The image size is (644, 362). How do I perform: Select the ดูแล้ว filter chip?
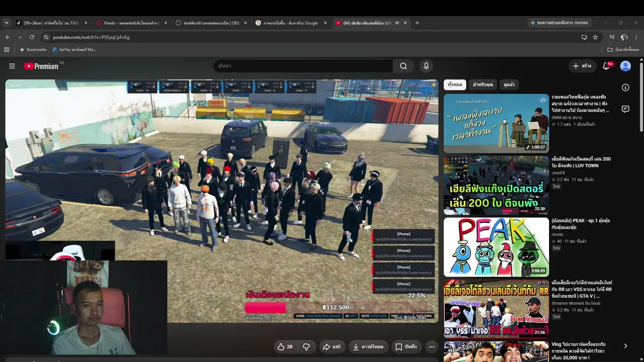[x=509, y=84]
